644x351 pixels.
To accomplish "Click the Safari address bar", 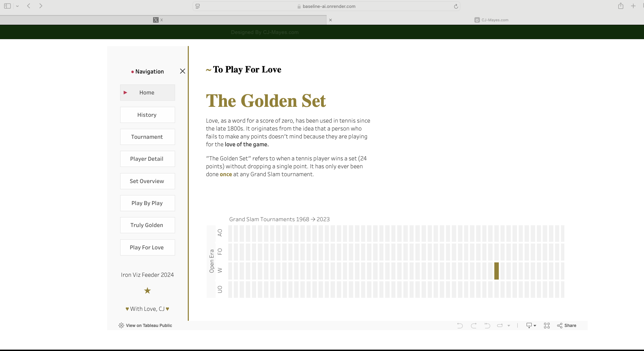I will point(326,6).
